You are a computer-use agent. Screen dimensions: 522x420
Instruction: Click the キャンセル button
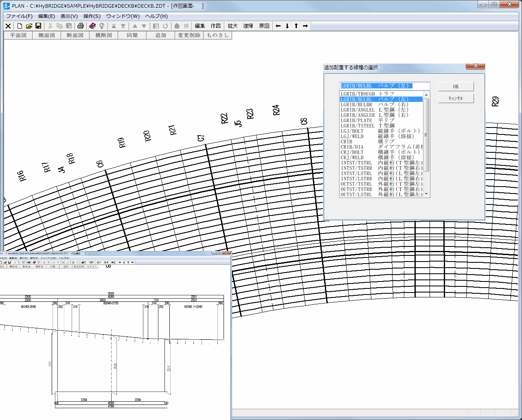click(x=456, y=98)
